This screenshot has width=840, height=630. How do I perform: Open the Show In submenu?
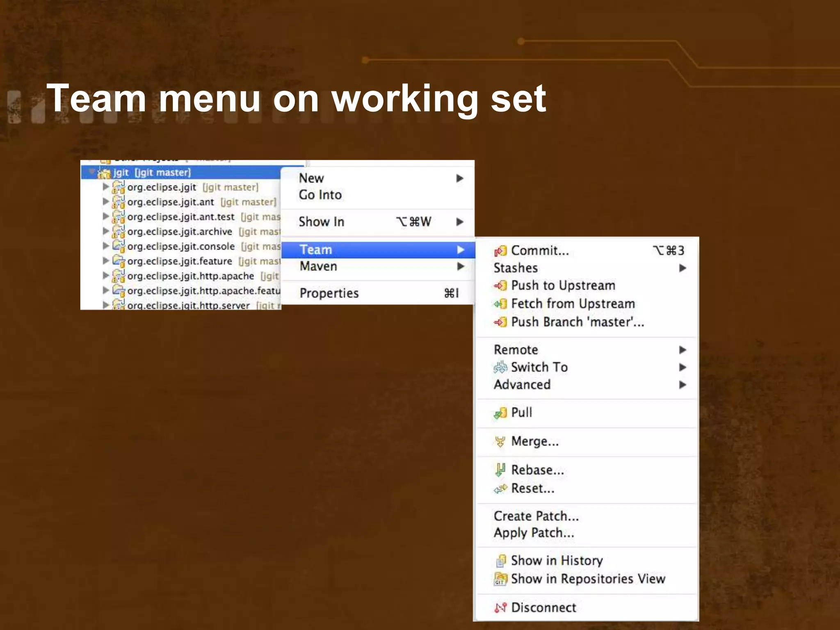click(x=378, y=222)
